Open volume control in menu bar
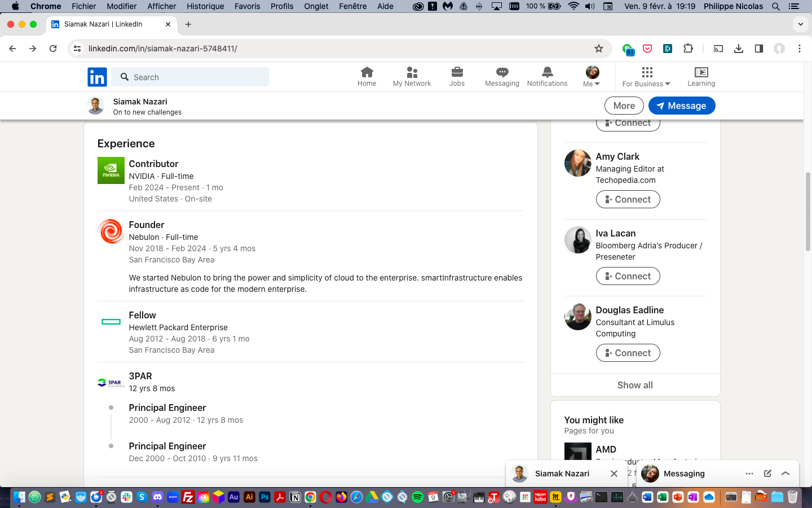This screenshot has width=812, height=508. (x=590, y=6)
